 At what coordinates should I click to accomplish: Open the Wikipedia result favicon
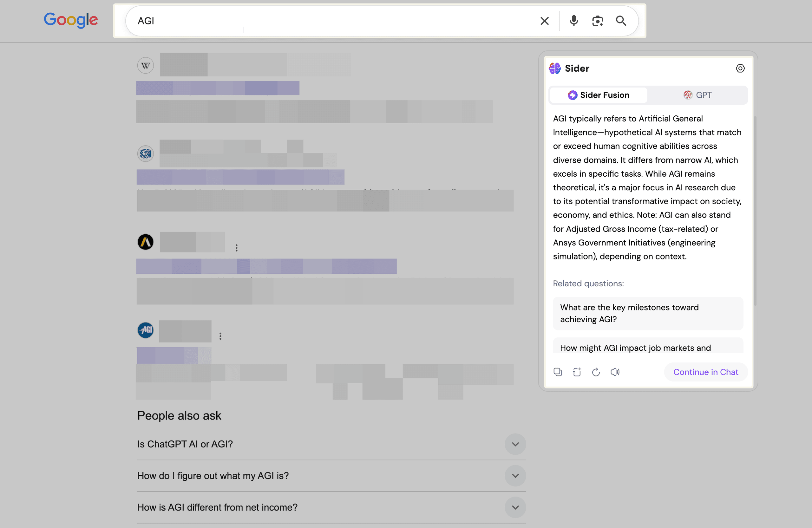(146, 66)
